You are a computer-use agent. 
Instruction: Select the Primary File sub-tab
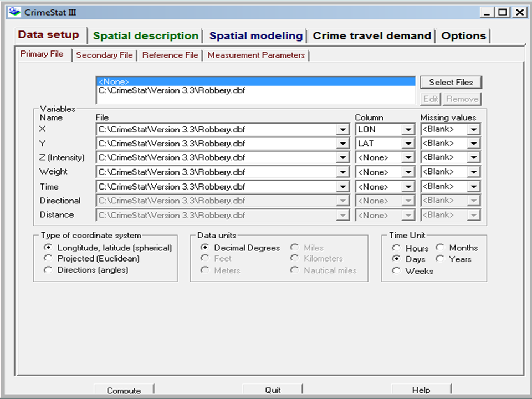point(42,54)
